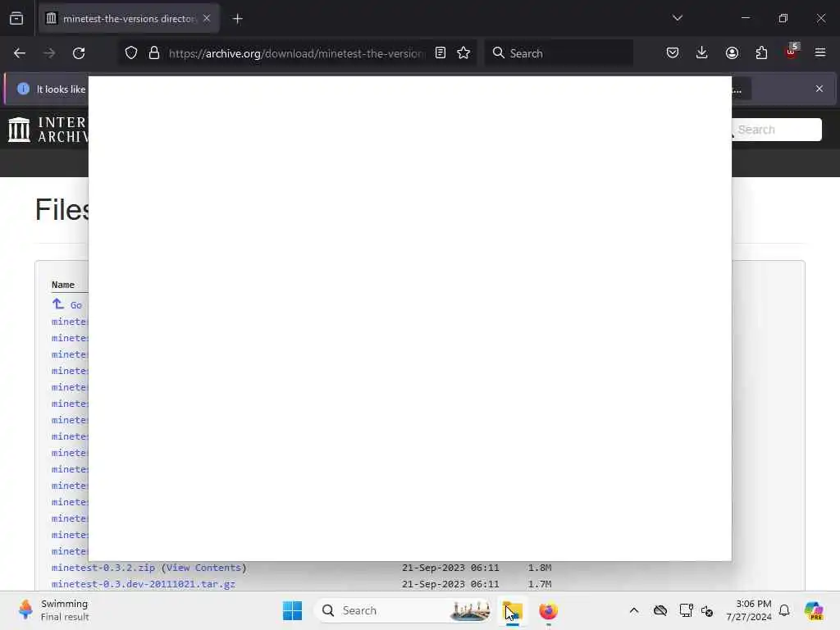Download minetest-0.3.dev-20111021.tar.gz

144,584
